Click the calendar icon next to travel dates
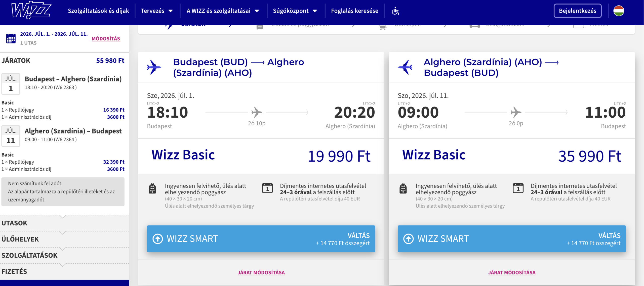The image size is (644, 286). click(x=10, y=38)
